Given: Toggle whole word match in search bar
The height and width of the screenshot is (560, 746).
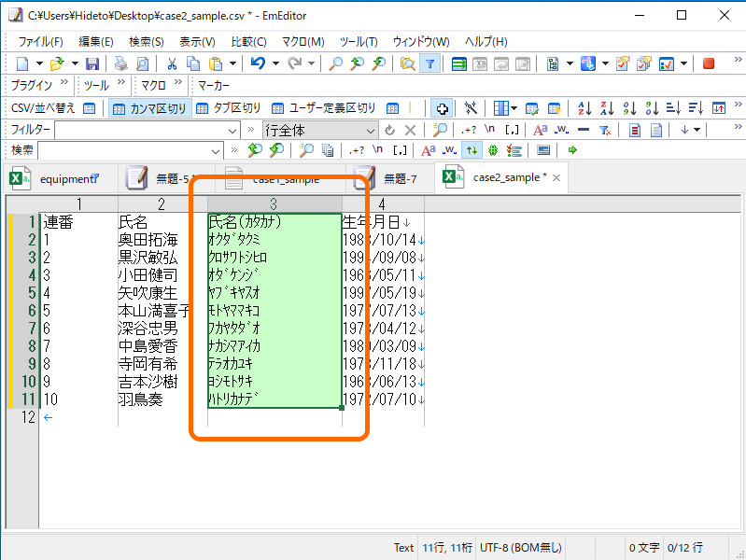Looking at the screenshot, I should pos(449,150).
